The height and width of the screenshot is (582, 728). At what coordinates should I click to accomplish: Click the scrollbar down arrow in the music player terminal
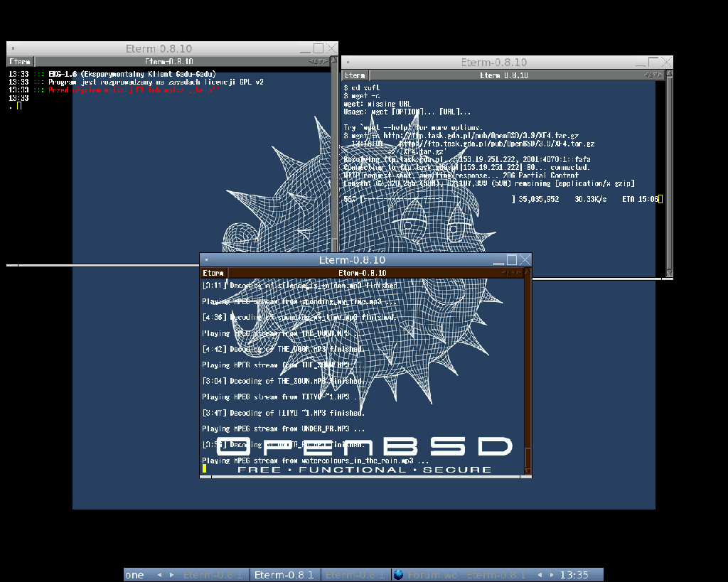pos(526,470)
